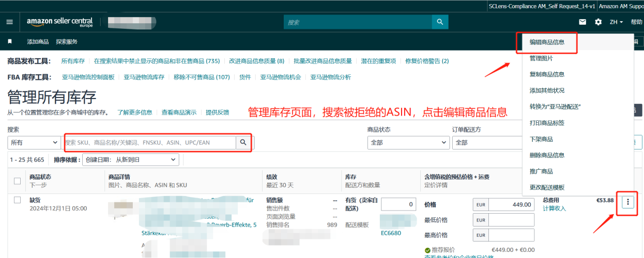
Task: Click the 最高价格 EUR input field
Action: click(512, 235)
